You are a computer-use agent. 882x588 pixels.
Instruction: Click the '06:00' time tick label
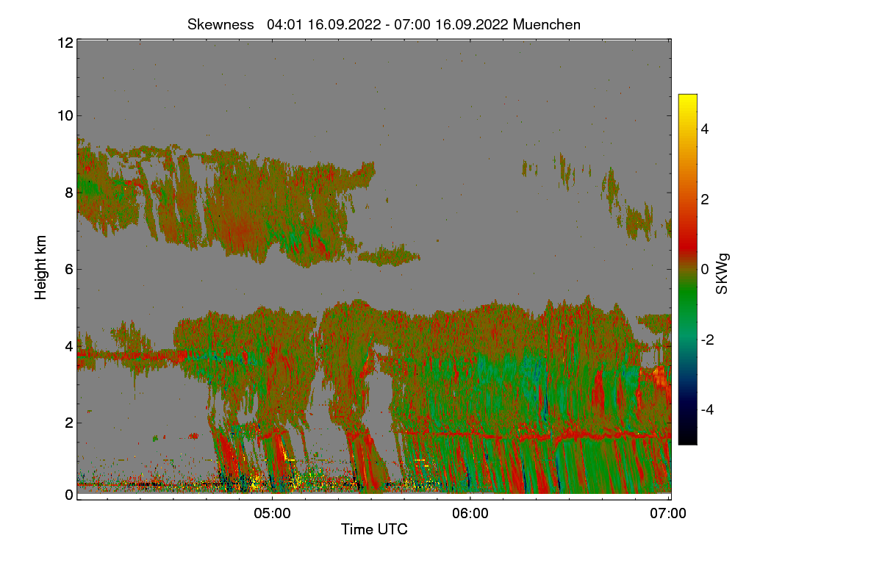470,514
